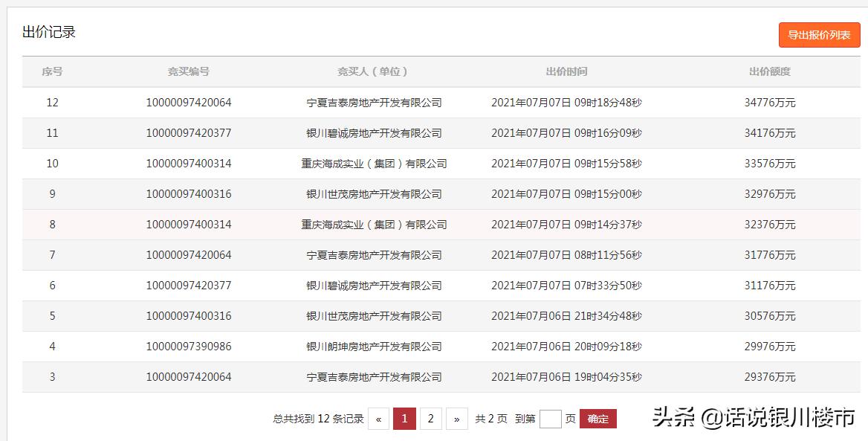Click the 出价时间 column header

pyautogui.click(x=566, y=71)
